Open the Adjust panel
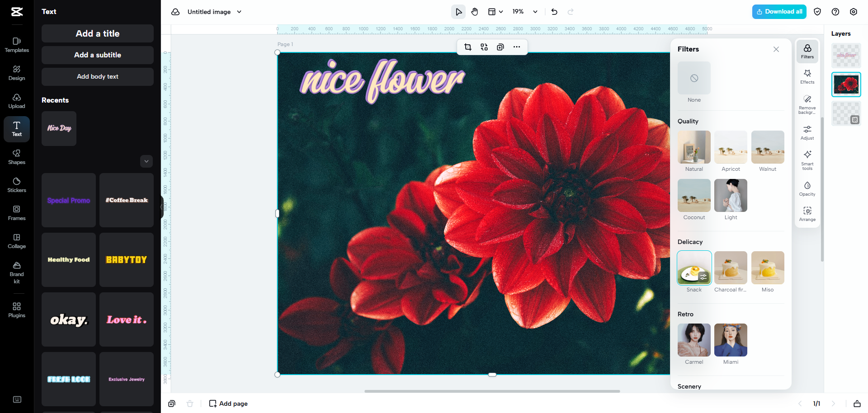The height and width of the screenshot is (413, 868). [x=807, y=132]
